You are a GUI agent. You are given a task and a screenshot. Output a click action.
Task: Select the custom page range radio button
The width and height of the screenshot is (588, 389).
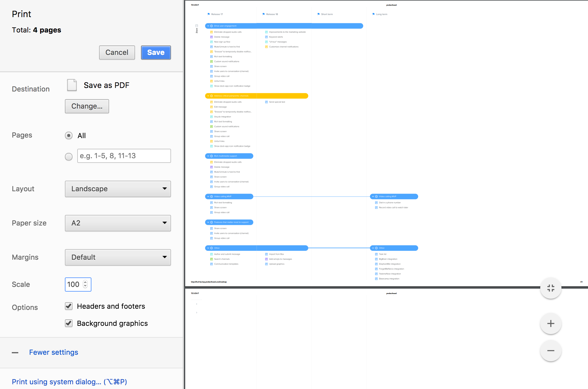[x=69, y=156]
